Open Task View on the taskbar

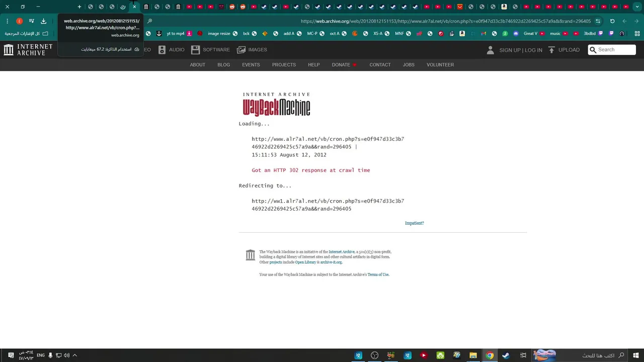[523, 355]
